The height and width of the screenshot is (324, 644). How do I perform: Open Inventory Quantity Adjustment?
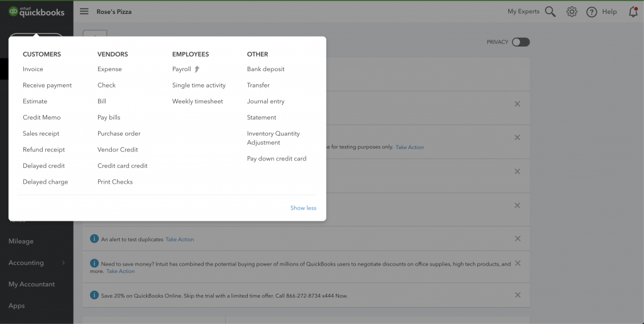click(x=274, y=138)
